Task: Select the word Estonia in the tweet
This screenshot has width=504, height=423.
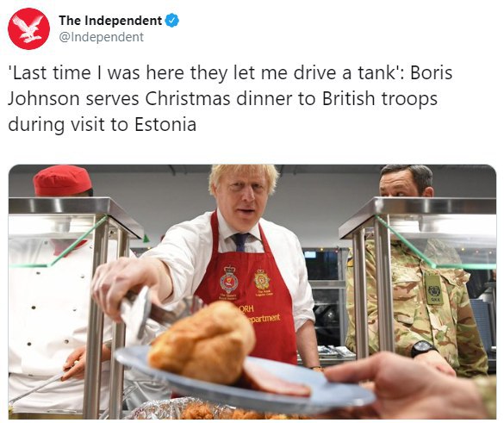Action: [165, 124]
